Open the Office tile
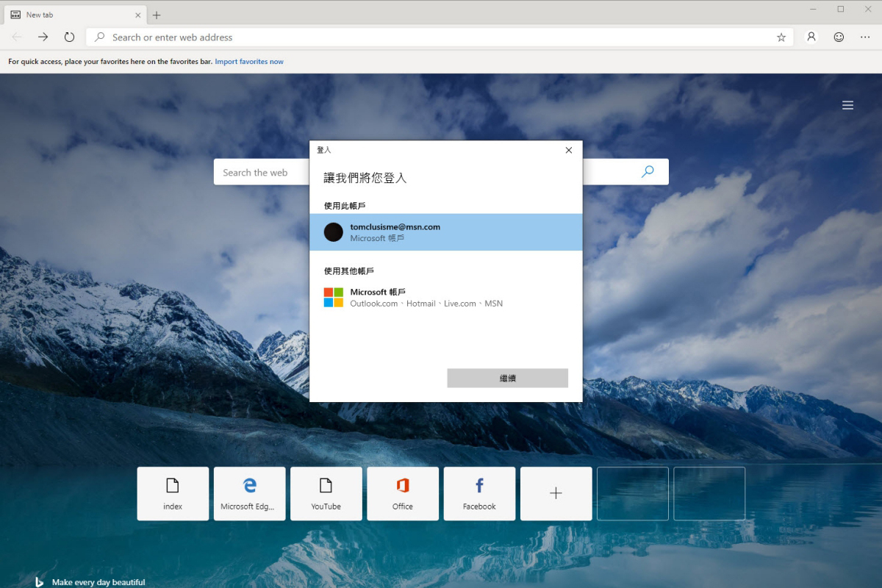Viewport: 882px width, 588px height. (403, 493)
